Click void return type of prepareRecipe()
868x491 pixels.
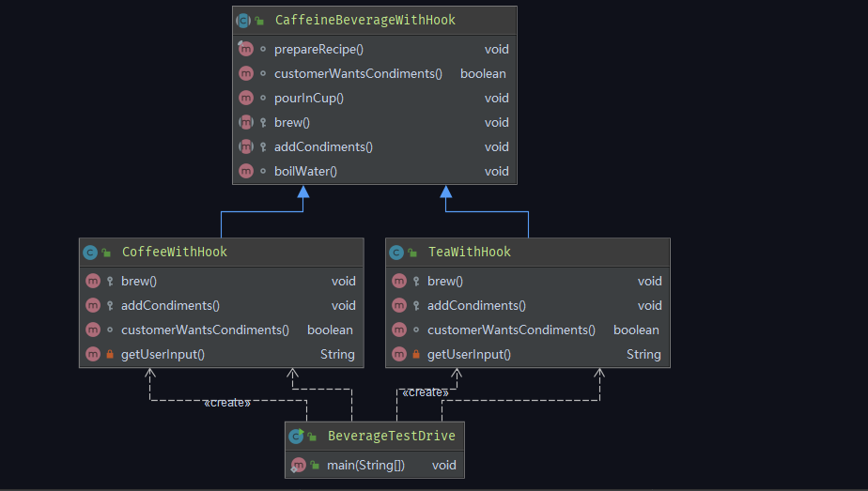click(x=497, y=49)
